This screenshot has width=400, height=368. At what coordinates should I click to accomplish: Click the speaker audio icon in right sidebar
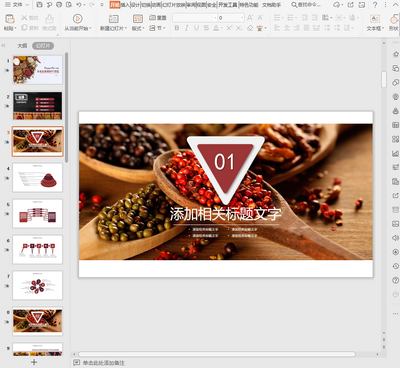(395, 238)
